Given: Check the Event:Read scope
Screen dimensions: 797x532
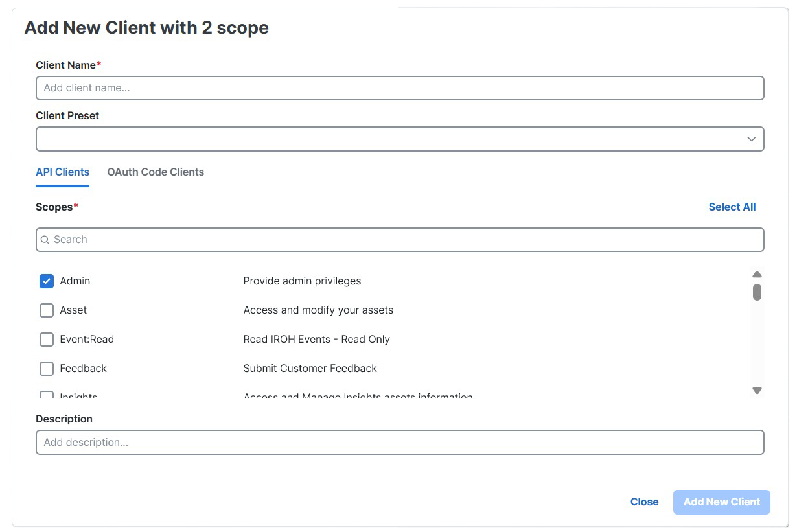Looking at the screenshot, I should (x=46, y=339).
